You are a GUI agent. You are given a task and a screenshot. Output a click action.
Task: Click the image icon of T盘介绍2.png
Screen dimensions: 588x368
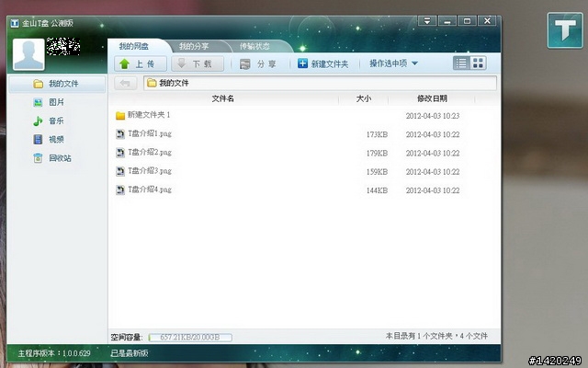[x=120, y=153]
